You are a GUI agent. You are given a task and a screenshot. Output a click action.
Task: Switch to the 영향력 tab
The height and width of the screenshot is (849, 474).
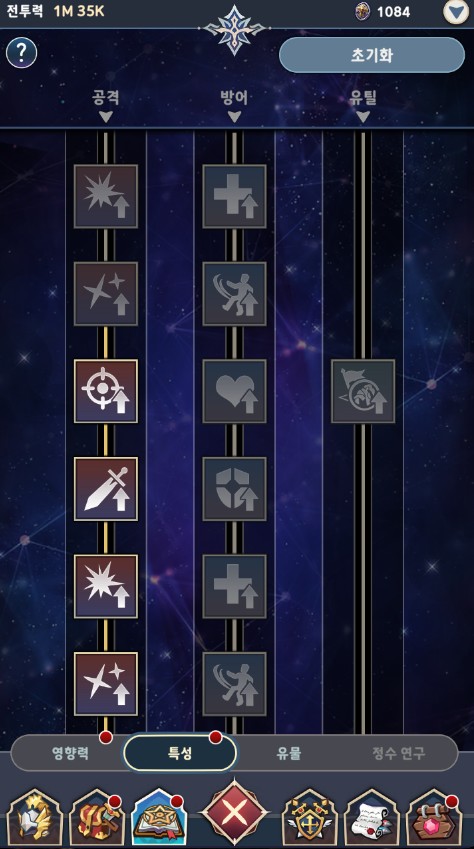click(x=70, y=753)
